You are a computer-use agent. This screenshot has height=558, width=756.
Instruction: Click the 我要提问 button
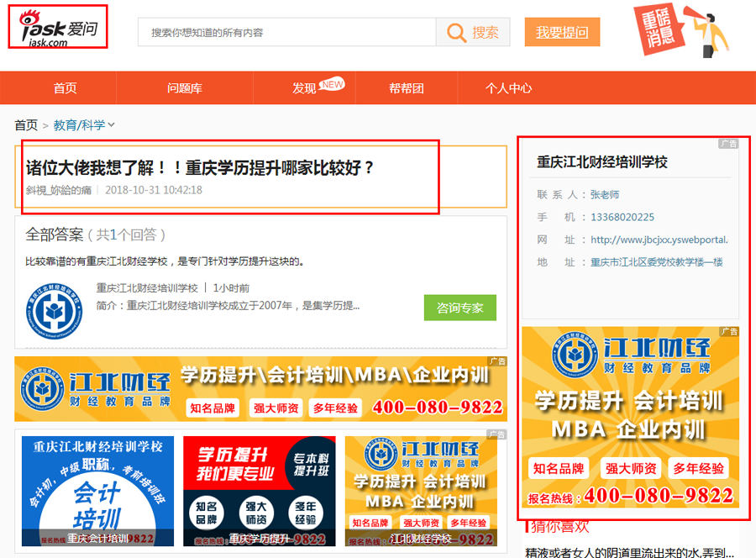tap(562, 32)
